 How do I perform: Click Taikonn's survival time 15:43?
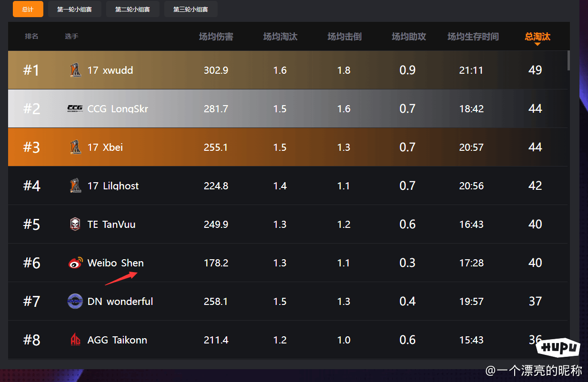click(471, 340)
